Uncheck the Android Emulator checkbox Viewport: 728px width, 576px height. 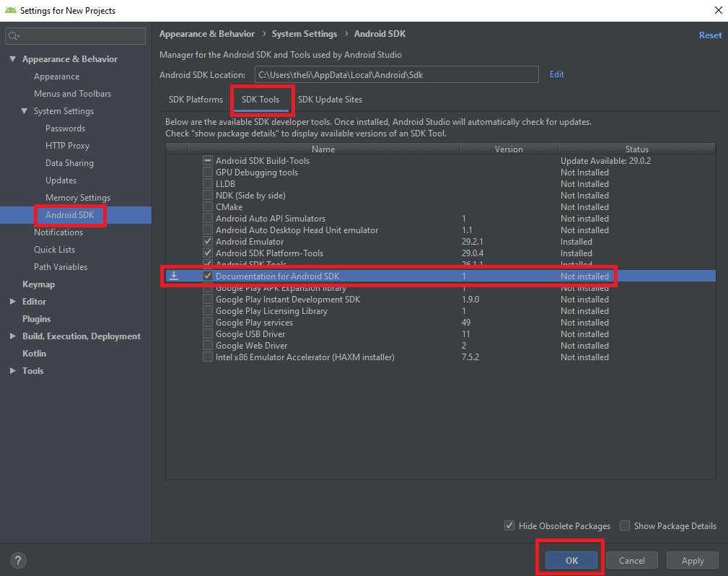tap(208, 242)
